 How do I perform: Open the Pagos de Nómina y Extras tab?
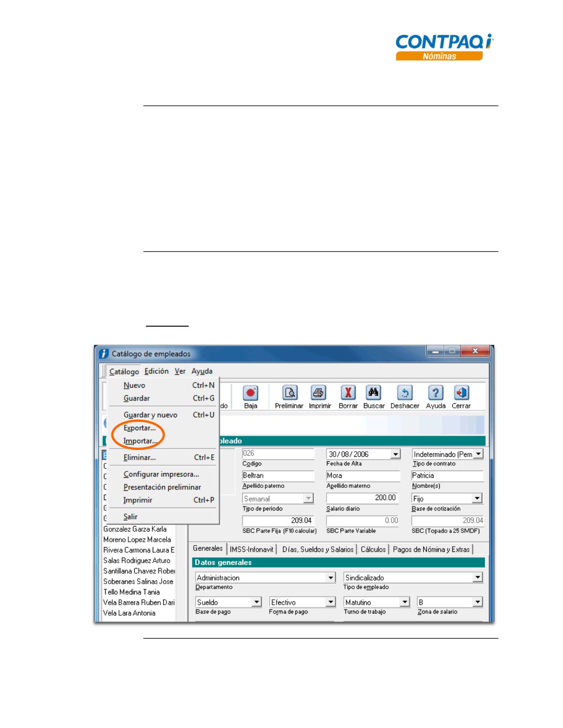[431, 550]
